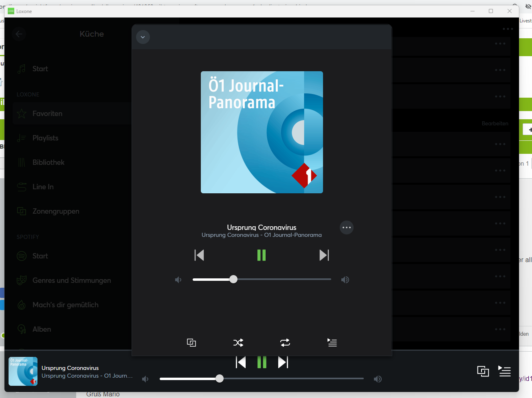The width and height of the screenshot is (532, 398).
Task: Minimize the Loxone window
Action: [x=473, y=11]
